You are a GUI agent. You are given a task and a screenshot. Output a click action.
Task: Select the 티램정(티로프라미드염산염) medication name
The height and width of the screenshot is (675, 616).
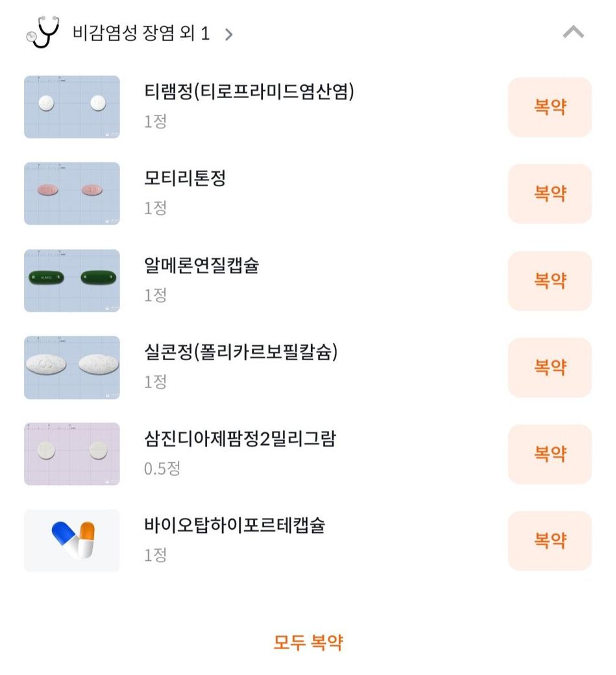[x=249, y=92]
